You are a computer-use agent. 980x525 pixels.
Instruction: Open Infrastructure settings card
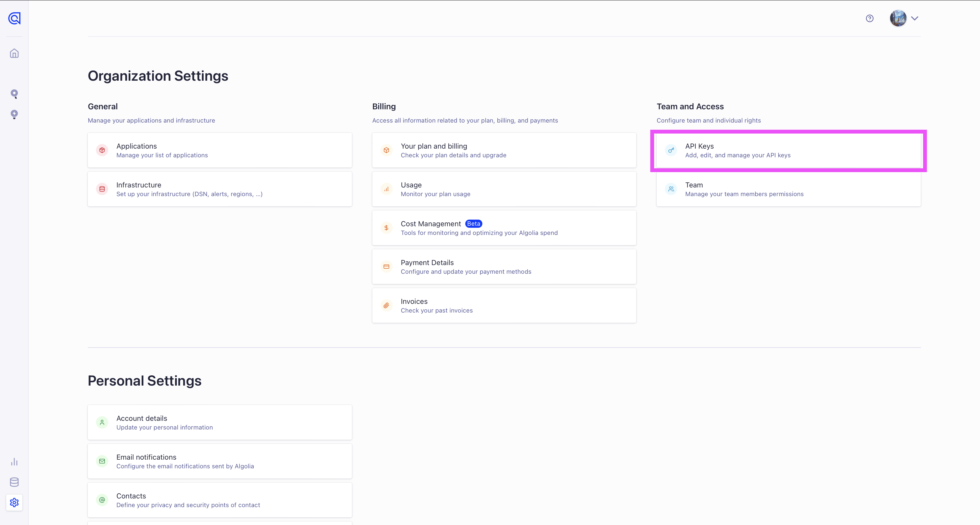click(219, 189)
